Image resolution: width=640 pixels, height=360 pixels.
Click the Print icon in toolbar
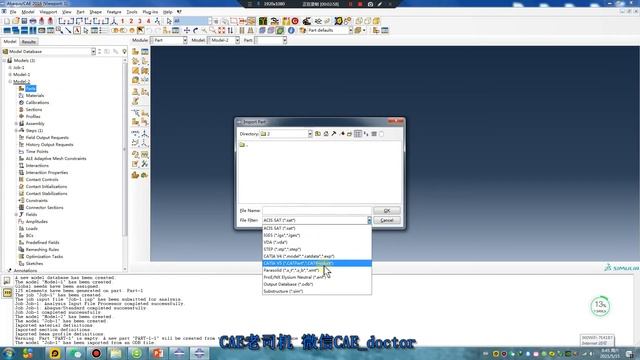(33, 21)
